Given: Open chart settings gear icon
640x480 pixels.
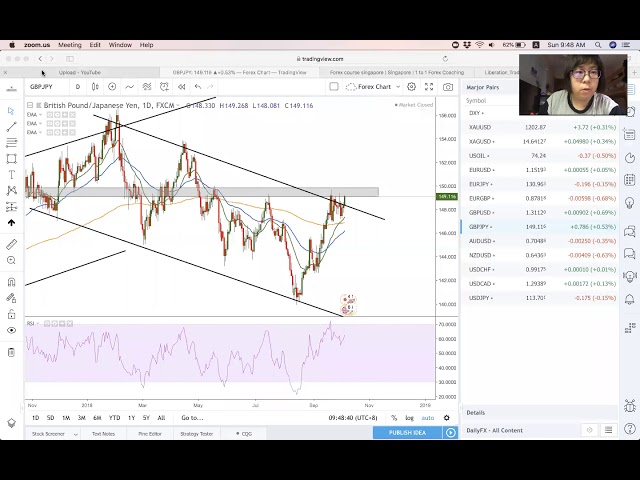Looking at the screenshot, I should [411, 87].
